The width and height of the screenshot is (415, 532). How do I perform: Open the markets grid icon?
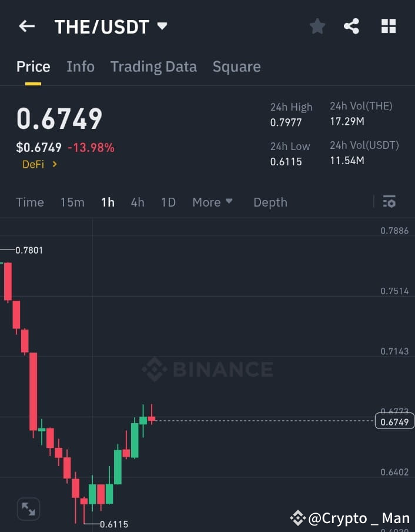[x=388, y=26]
